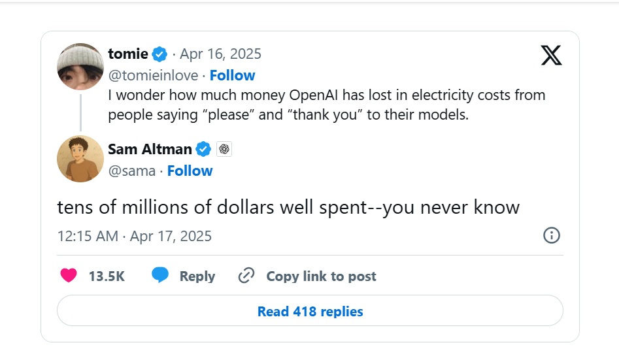619x364 pixels.
Task: Open Sam Altman's avatar image
Action: click(x=81, y=159)
